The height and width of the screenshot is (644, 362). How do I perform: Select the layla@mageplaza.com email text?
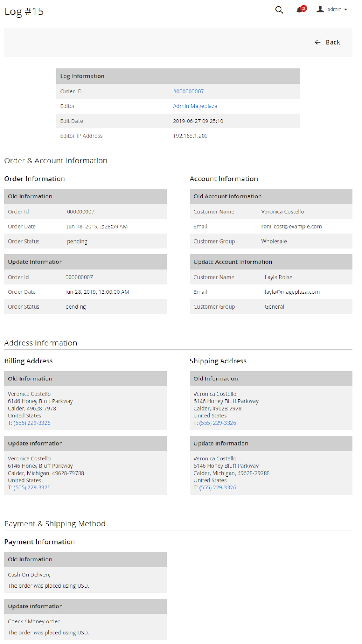(x=292, y=292)
